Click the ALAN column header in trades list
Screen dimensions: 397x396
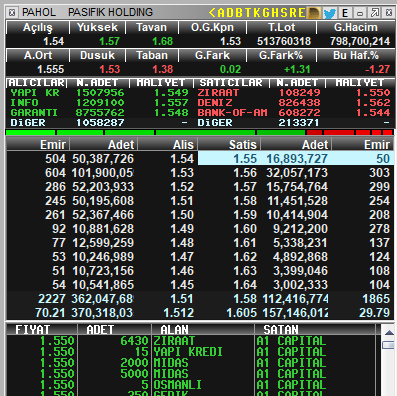pos(203,330)
